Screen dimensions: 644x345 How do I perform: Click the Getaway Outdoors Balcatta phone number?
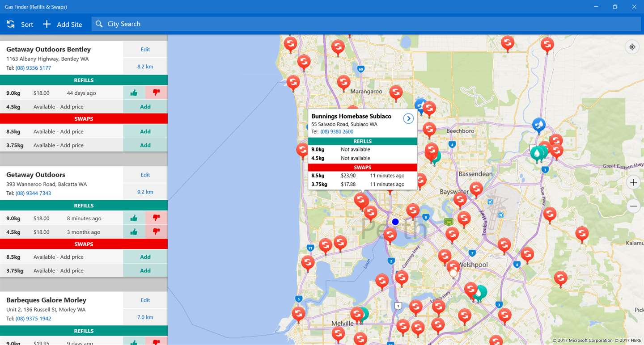33,194
